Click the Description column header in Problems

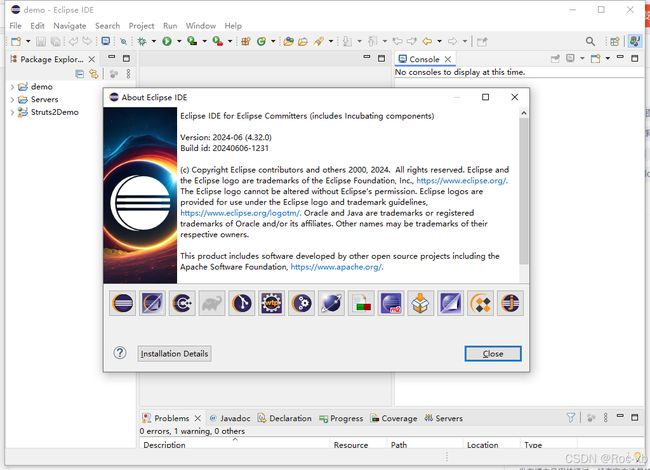pyautogui.click(x=234, y=444)
